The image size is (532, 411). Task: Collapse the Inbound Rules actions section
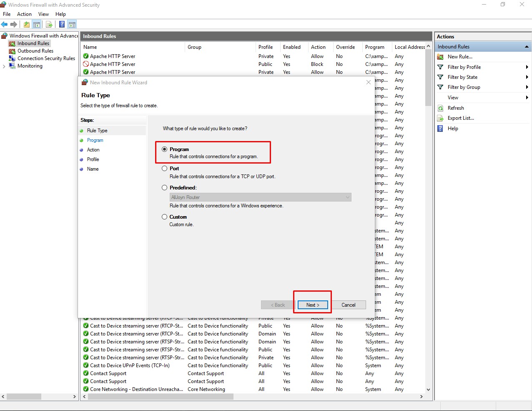527,47
